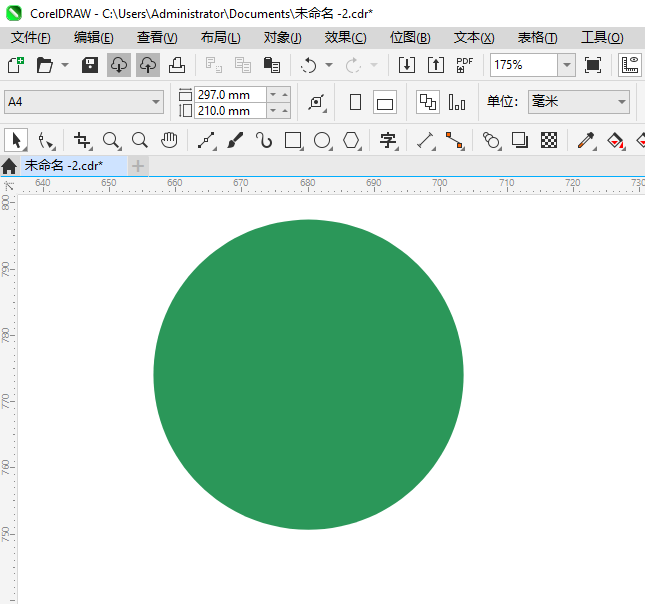Click the Save floppy disk icon
Image resolution: width=645 pixels, height=604 pixels.
click(x=89, y=65)
